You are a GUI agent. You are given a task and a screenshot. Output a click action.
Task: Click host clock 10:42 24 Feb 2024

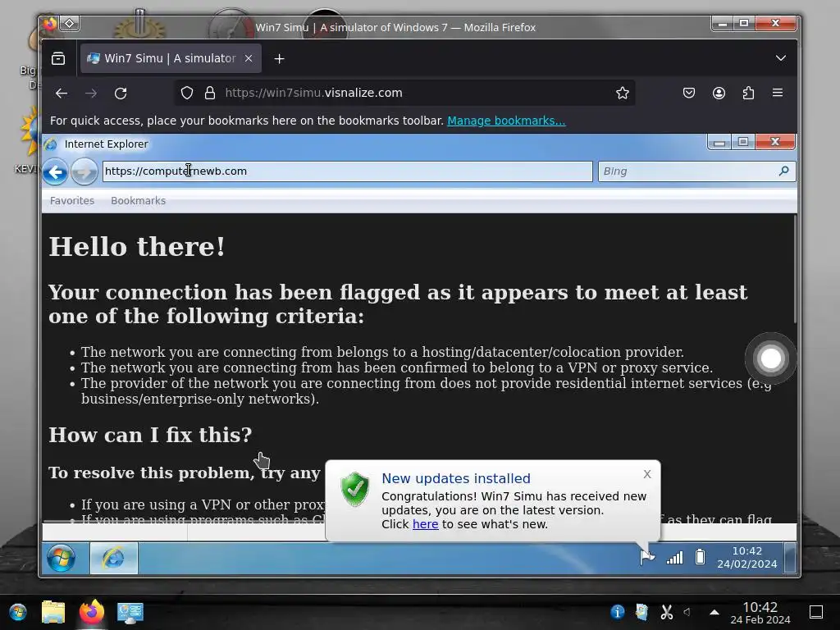point(760,613)
